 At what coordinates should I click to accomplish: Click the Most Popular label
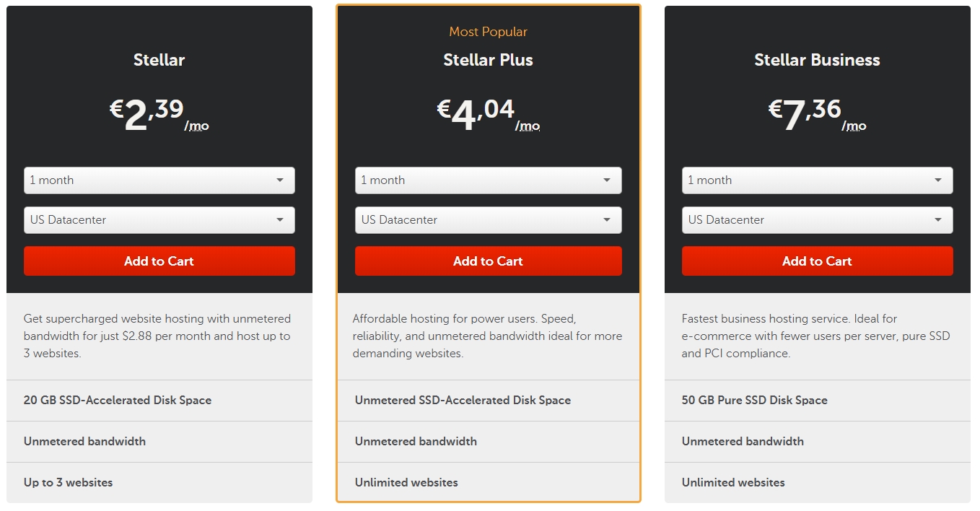488,32
